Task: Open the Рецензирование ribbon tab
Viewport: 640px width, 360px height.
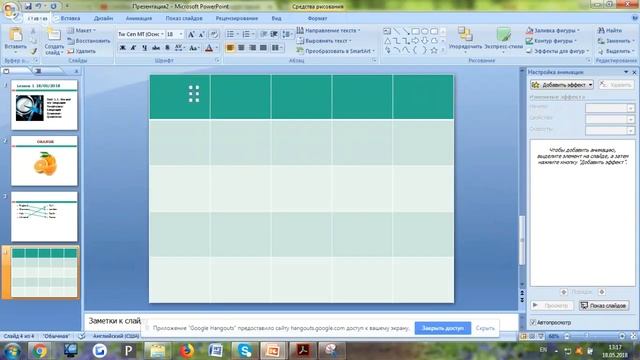Action: pos(237,18)
